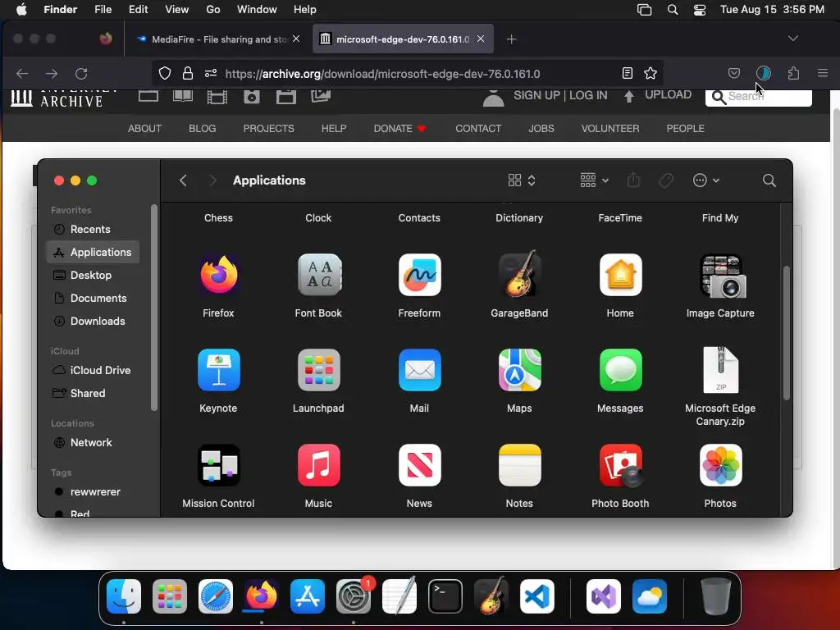Image resolution: width=840 pixels, height=630 pixels.
Task: Go back in the Finder window
Action: [x=183, y=180]
